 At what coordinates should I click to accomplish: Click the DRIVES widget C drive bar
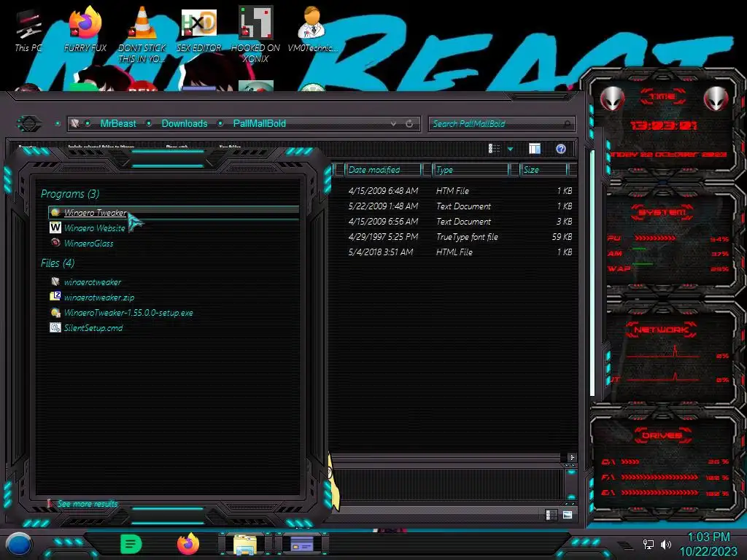630,462
